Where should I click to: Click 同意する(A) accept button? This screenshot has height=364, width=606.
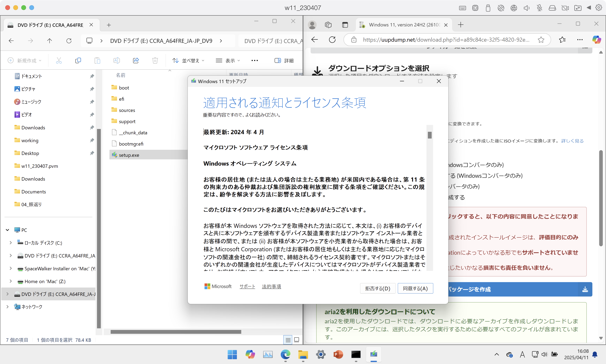[x=415, y=289]
